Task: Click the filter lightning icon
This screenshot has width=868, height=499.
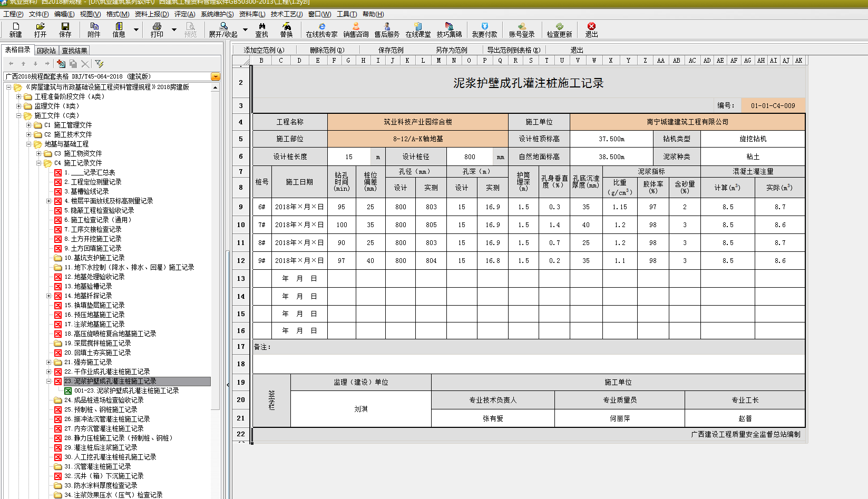Action: 99,64
